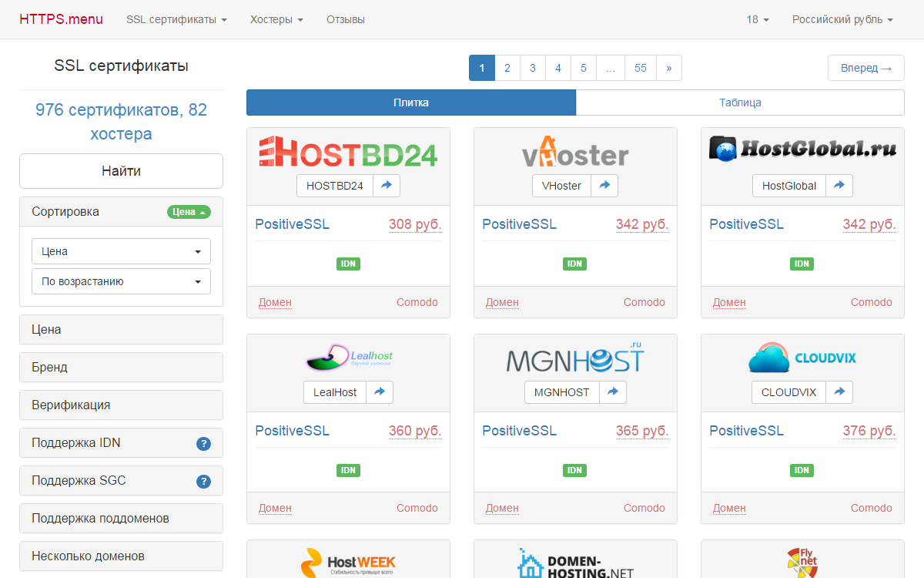Click the share arrow next to VHoster
924x578 pixels.
coord(604,186)
